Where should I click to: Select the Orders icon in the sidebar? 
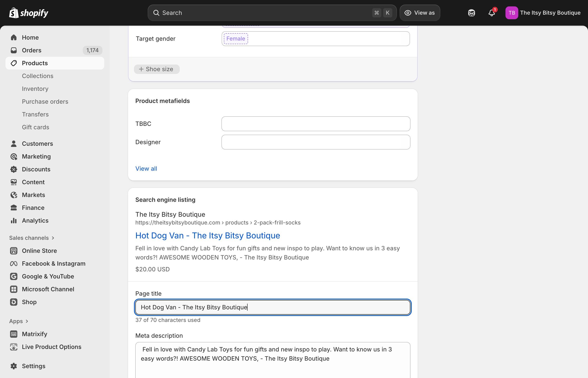[x=14, y=50]
